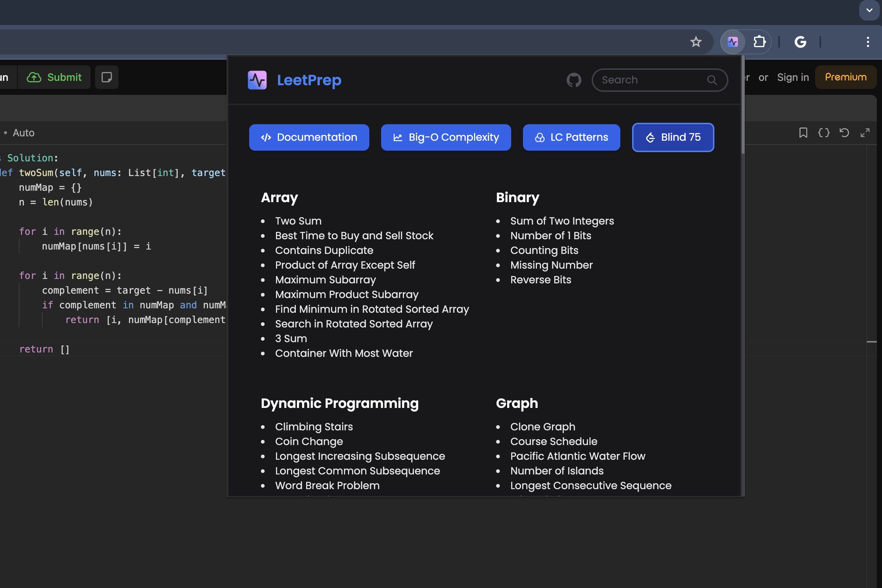This screenshot has height=588, width=882.
Task: Open the Word Break Problem link
Action: coord(327,485)
